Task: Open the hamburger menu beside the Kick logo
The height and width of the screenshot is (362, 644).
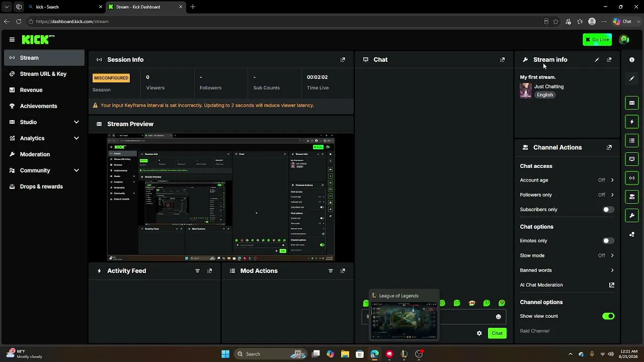Action: coord(12,39)
